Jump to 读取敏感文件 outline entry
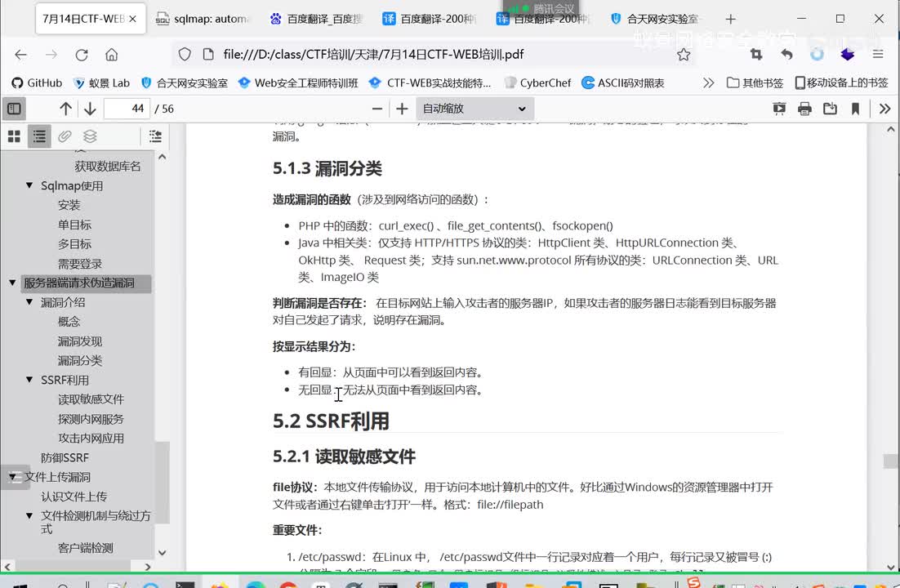 pyautogui.click(x=91, y=399)
